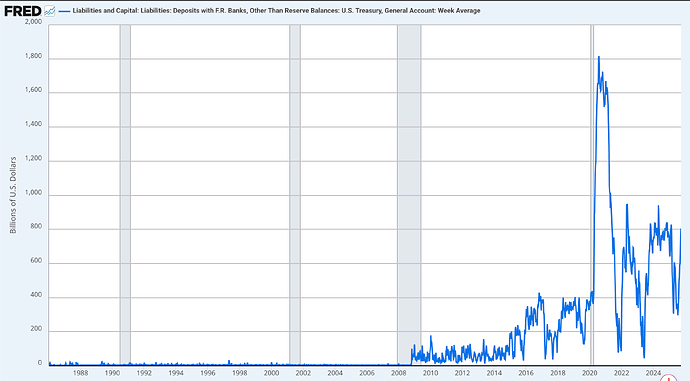The width and height of the screenshot is (690, 381).
Task: Click the 2016 x-axis year label
Action: [526, 373]
